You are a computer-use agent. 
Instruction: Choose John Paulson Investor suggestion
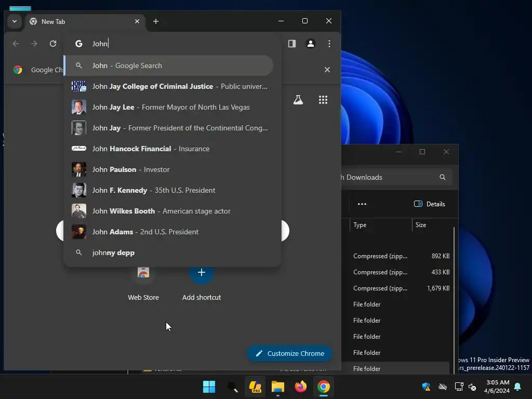click(x=172, y=169)
